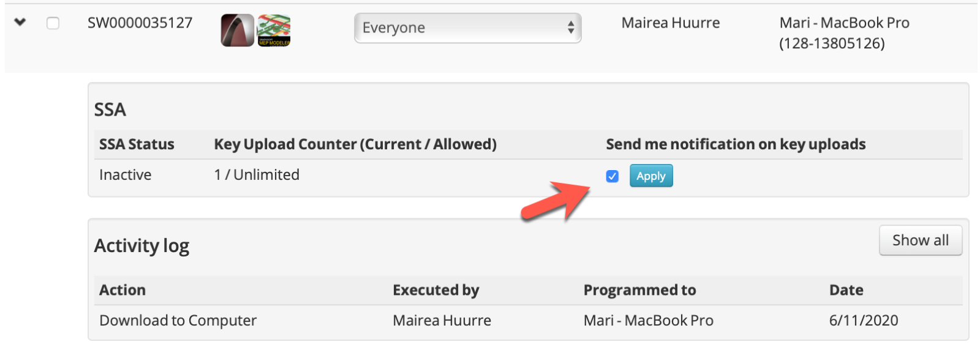
Task: Click the SSA Status column header
Action: pyautogui.click(x=137, y=144)
